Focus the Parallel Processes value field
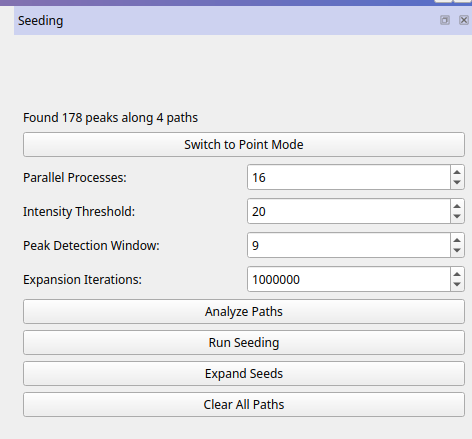Image resolution: width=472 pixels, height=439 pixels. click(349, 177)
